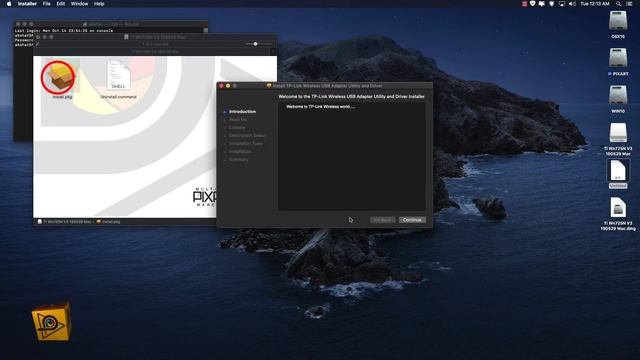Image resolution: width=640 pixels, height=360 pixels.
Task: Select the WIN10 drive icon on desktop
Action: pos(618,95)
